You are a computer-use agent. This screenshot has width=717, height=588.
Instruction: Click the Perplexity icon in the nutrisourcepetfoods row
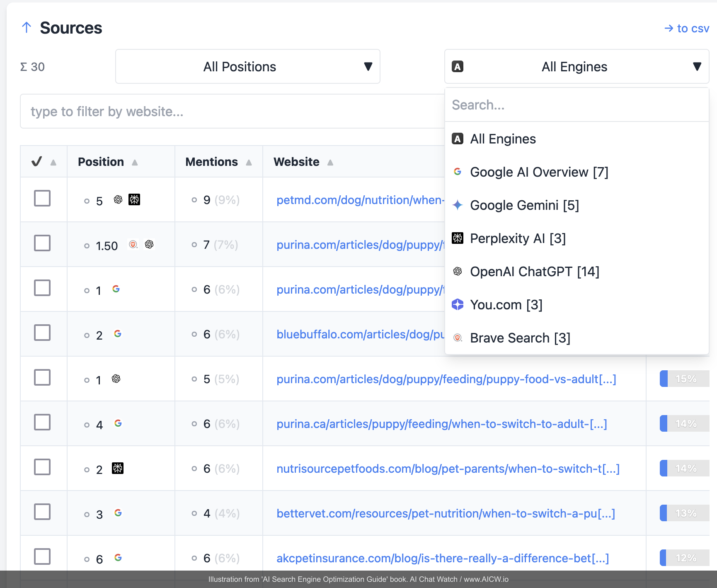click(x=118, y=469)
